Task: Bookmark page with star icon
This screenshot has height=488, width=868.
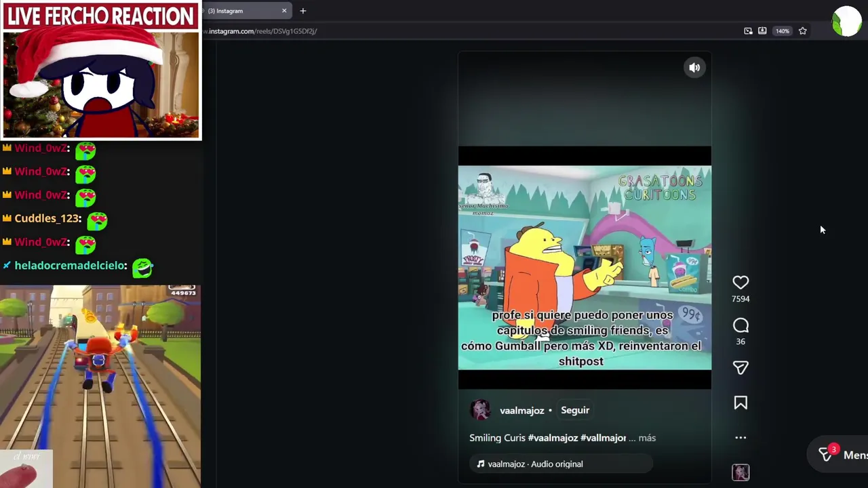Action: pos(803,31)
